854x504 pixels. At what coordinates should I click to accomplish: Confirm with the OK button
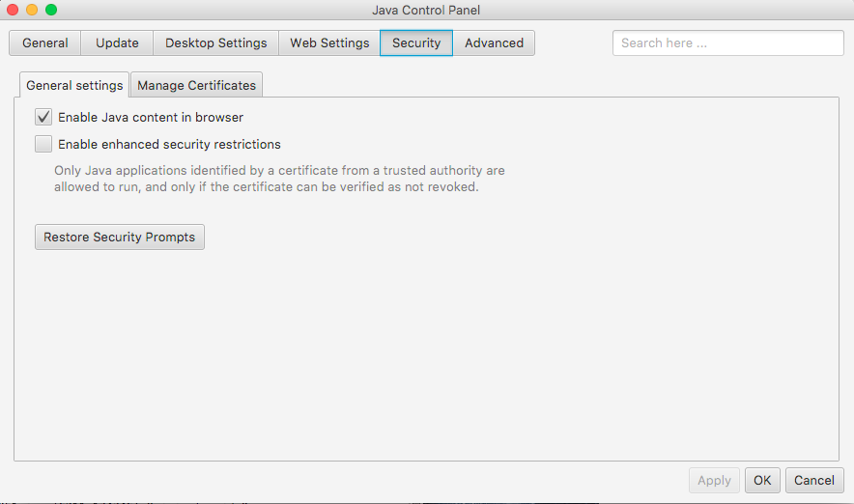click(x=762, y=480)
